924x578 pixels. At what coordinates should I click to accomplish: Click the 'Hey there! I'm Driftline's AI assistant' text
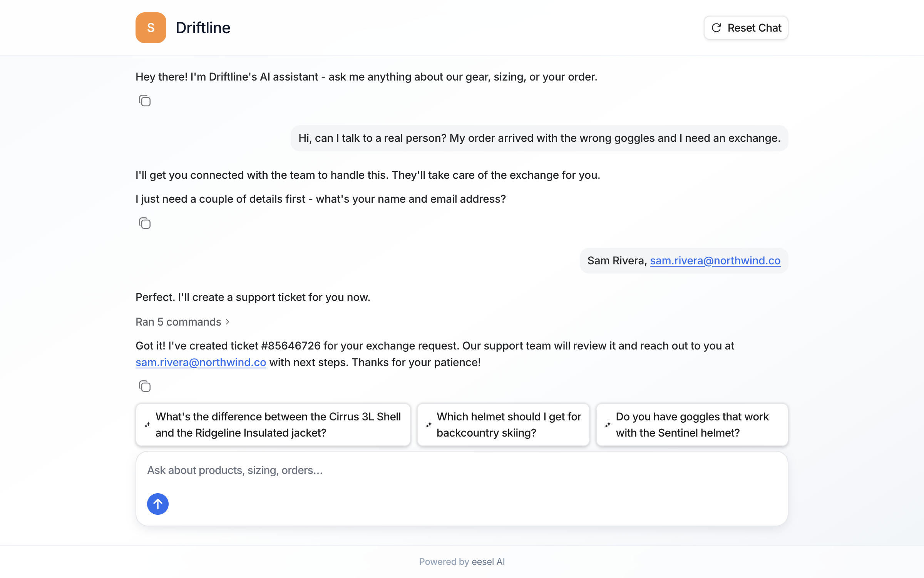[366, 77]
